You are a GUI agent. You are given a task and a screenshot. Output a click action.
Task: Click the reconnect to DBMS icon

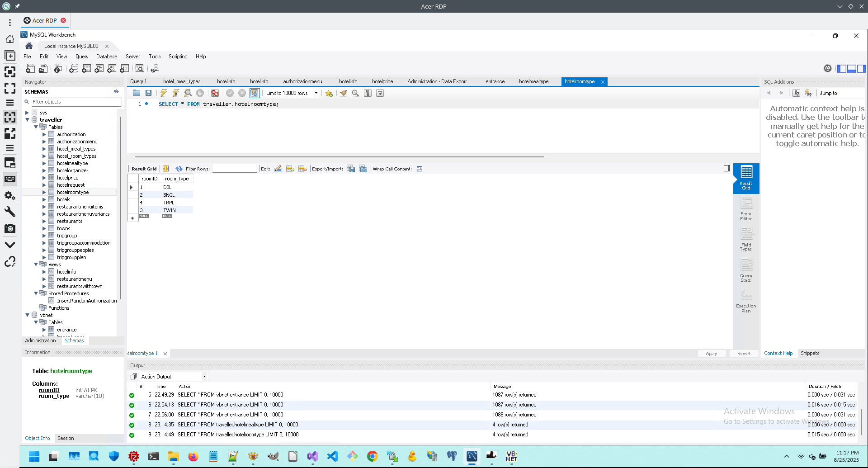pos(155,68)
